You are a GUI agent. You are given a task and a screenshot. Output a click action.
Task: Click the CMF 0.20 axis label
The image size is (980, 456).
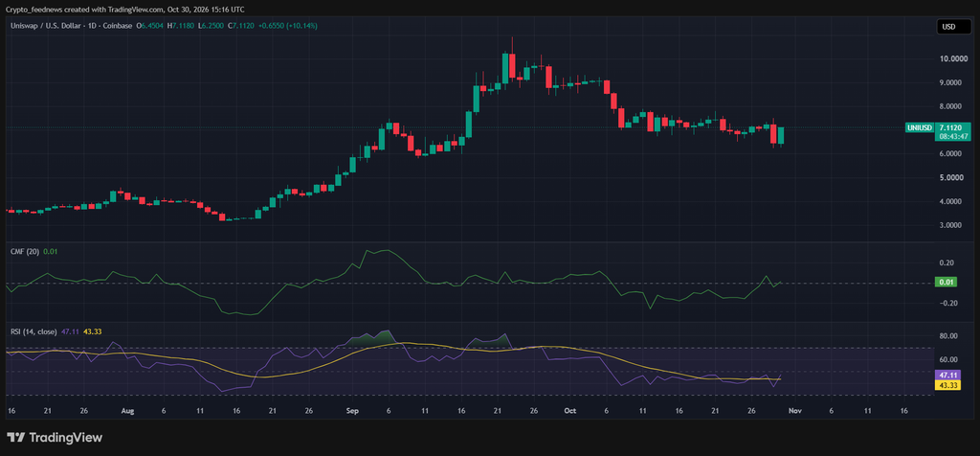click(947, 262)
